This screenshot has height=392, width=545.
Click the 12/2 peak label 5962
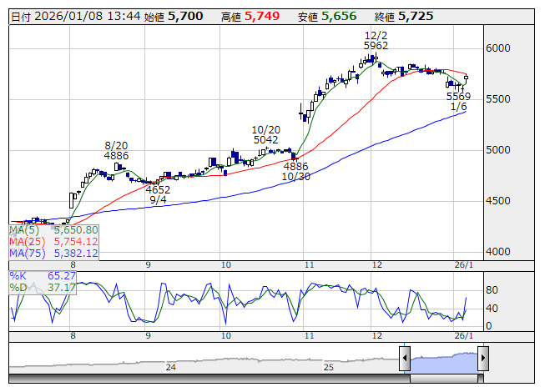pos(375,45)
